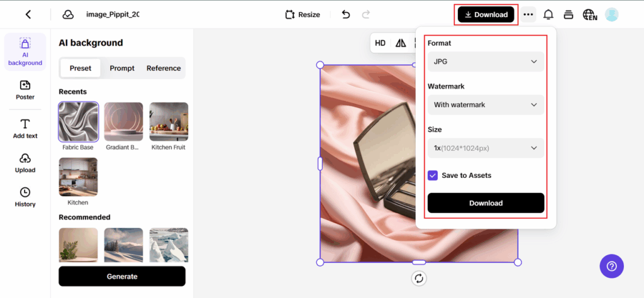Toggle the Save to Assets checkbox

[433, 175]
